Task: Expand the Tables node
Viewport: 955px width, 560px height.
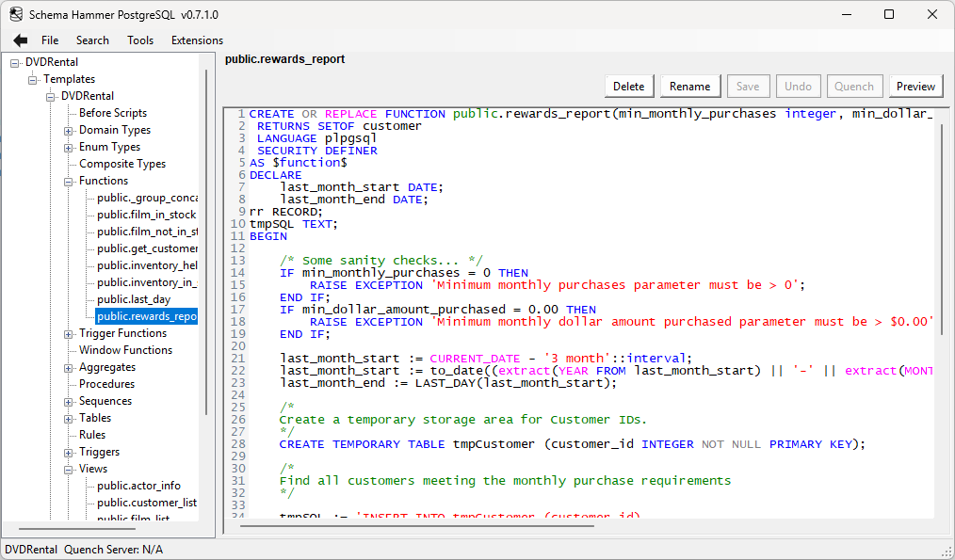Action: coord(69,417)
